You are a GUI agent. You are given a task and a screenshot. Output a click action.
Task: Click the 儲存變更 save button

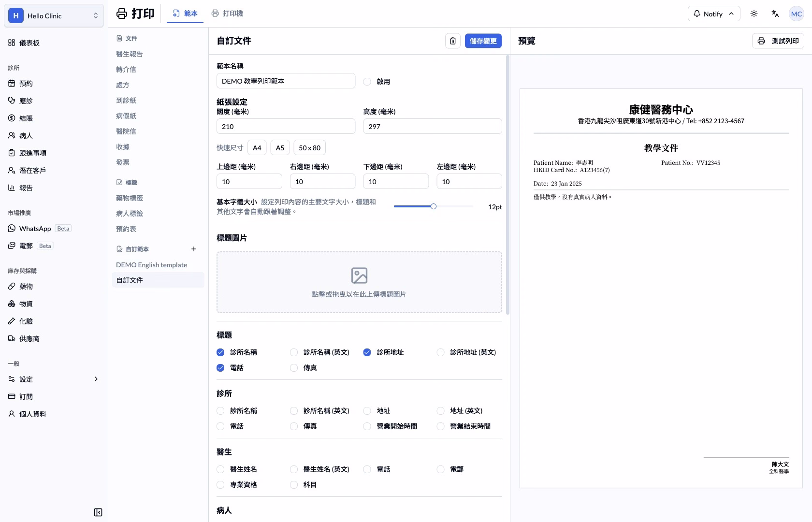[x=483, y=41]
